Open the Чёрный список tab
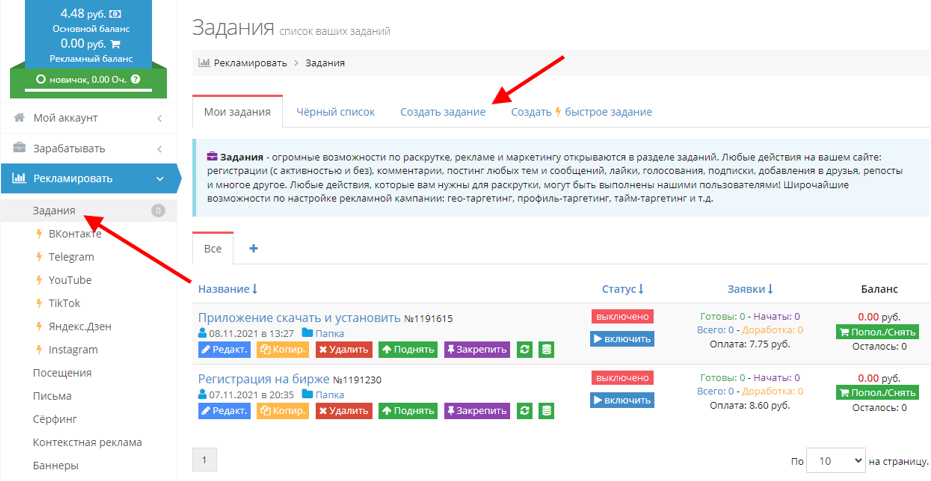The image size is (931, 481). coord(335,112)
